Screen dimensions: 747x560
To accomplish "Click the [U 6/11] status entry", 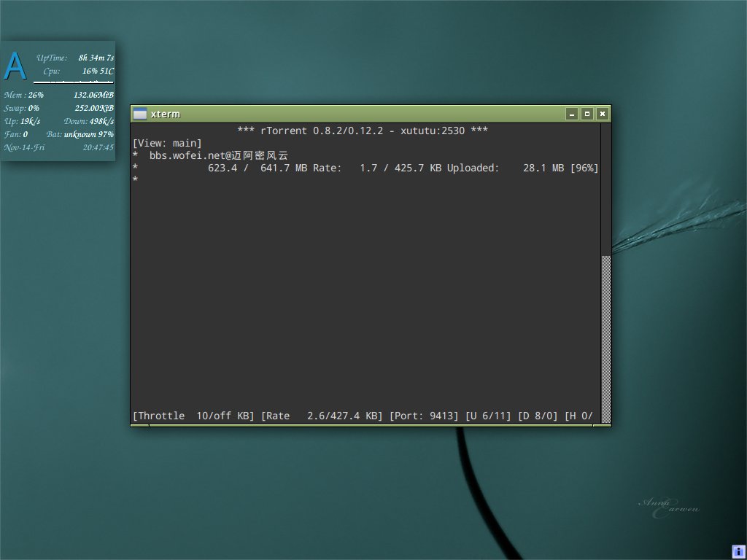I will [x=488, y=416].
